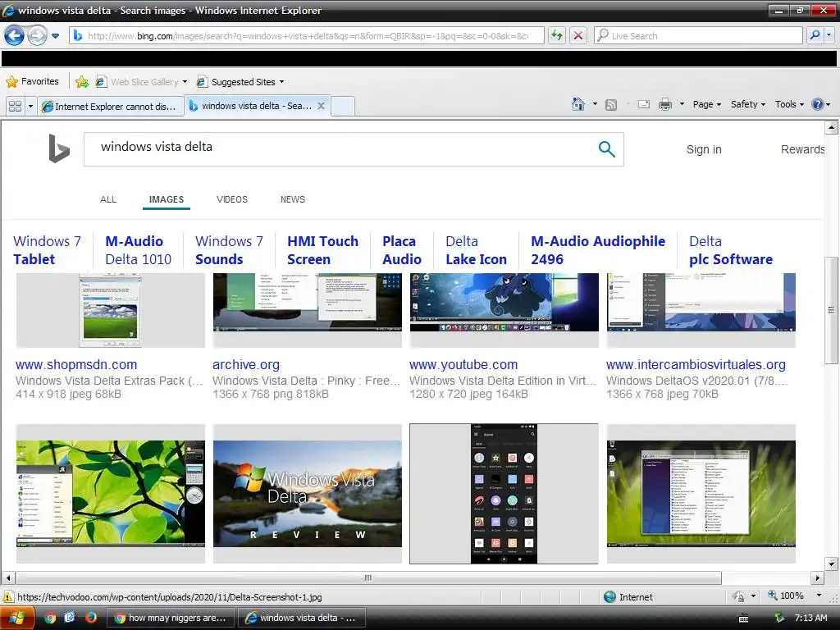Image resolution: width=840 pixels, height=630 pixels.
Task: Click the Print icon
Action: point(664,104)
